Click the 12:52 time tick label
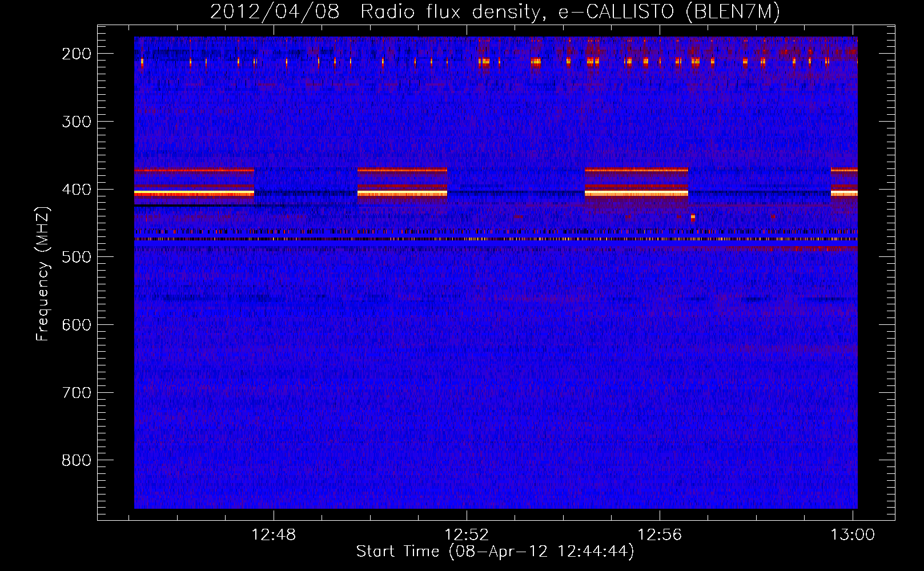Screen dimensions: 924x571 [x=467, y=535]
